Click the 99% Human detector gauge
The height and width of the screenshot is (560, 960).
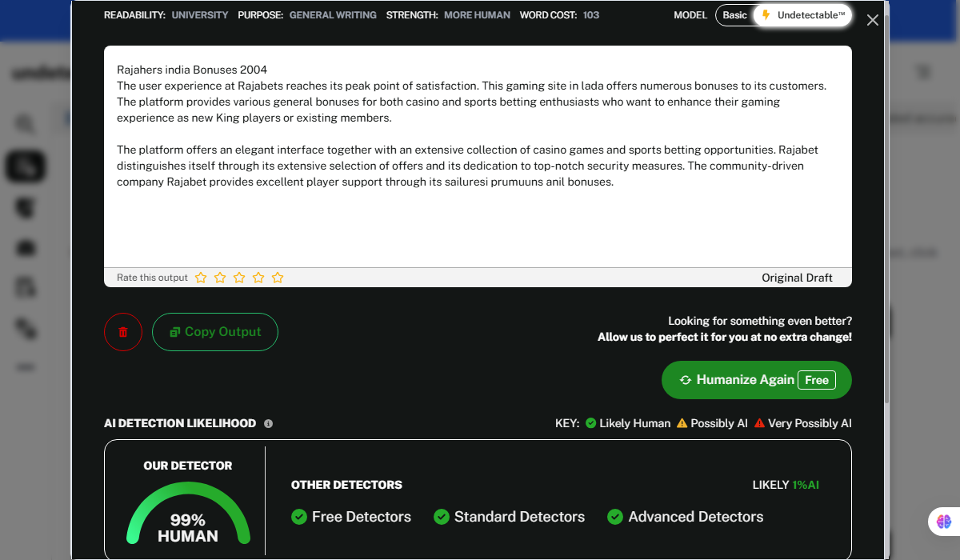(188, 512)
